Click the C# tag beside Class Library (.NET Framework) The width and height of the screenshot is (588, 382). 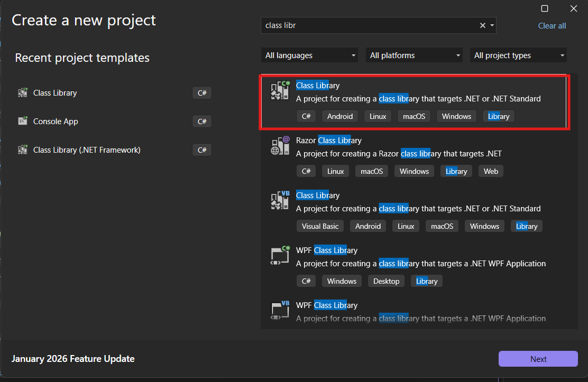tap(202, 150)
